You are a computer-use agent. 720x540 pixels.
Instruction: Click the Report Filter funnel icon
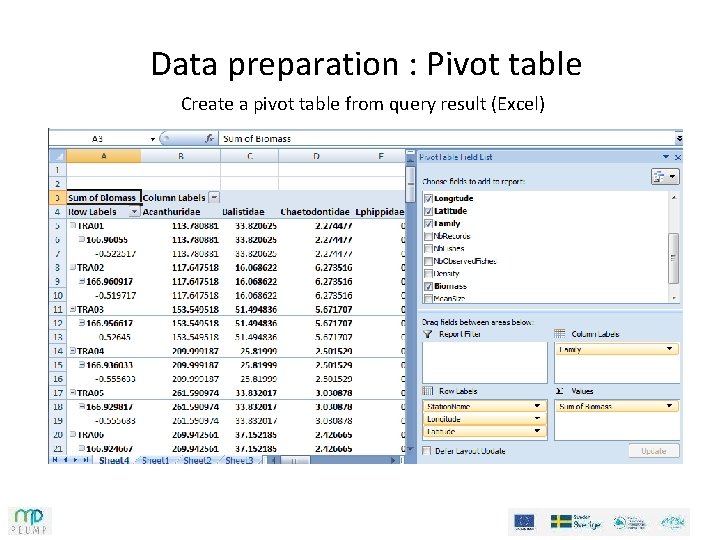(x=428, y=334)
